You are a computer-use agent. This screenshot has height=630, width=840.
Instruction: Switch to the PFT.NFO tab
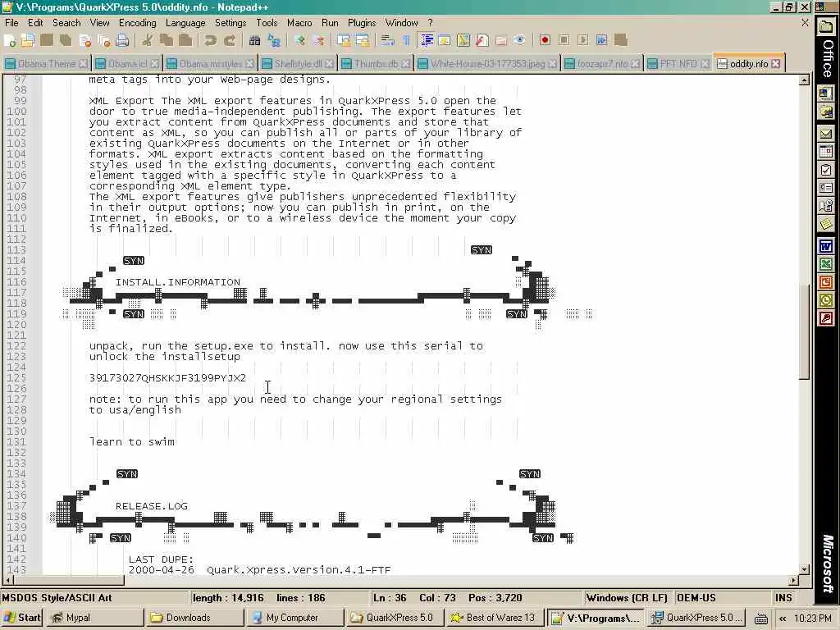pos(677,64)
